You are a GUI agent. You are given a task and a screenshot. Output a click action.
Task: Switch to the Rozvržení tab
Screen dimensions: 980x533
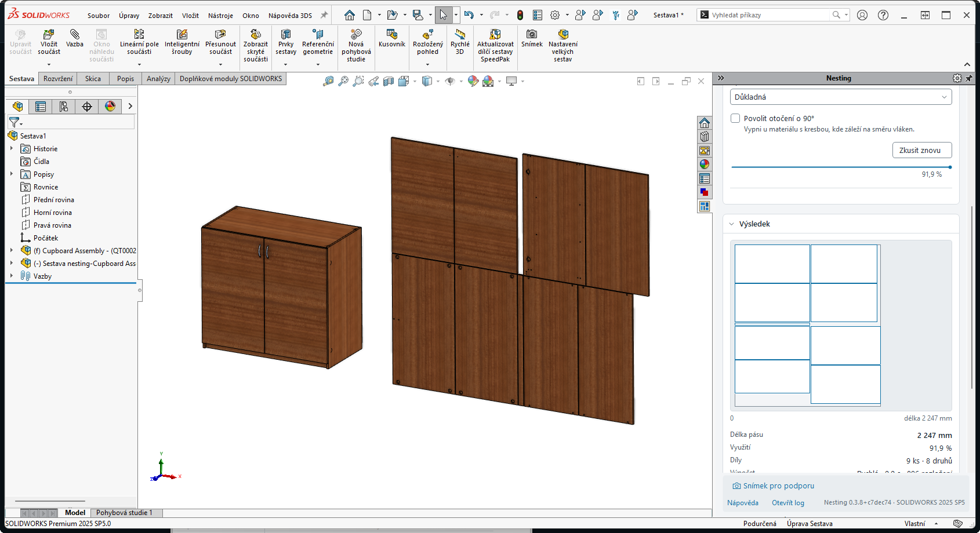tap(58, 79)
